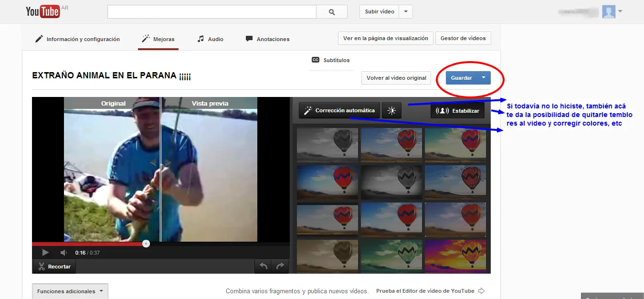Select the second-row left blue balloon filter
This screenshot has height=299, width=644.
pos(327,182)
